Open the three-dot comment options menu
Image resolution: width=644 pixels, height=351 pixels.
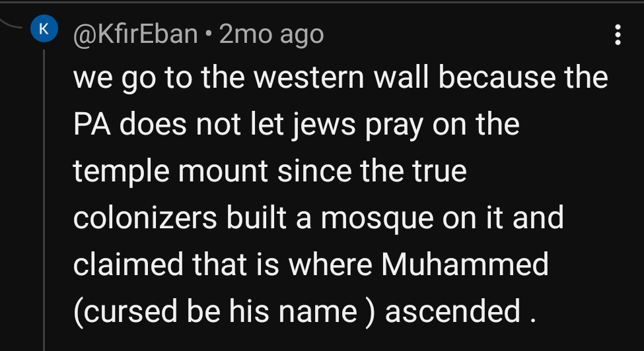tap(618, 34)
